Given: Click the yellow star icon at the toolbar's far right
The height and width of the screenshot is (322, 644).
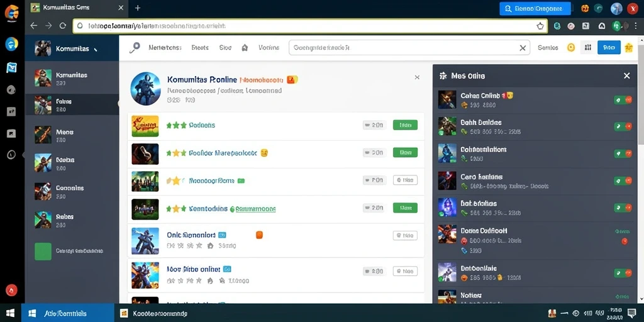Looking at the screenshot, I should (x=628, y=48).
